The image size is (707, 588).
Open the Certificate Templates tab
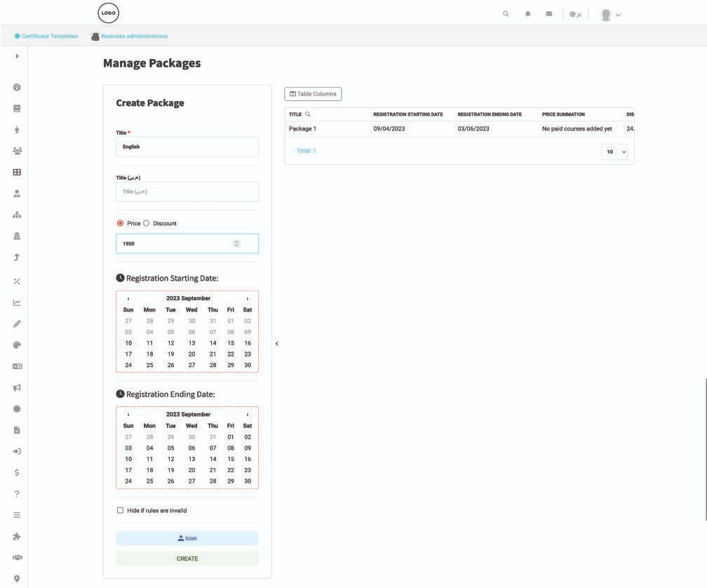(x=46, y=36)
